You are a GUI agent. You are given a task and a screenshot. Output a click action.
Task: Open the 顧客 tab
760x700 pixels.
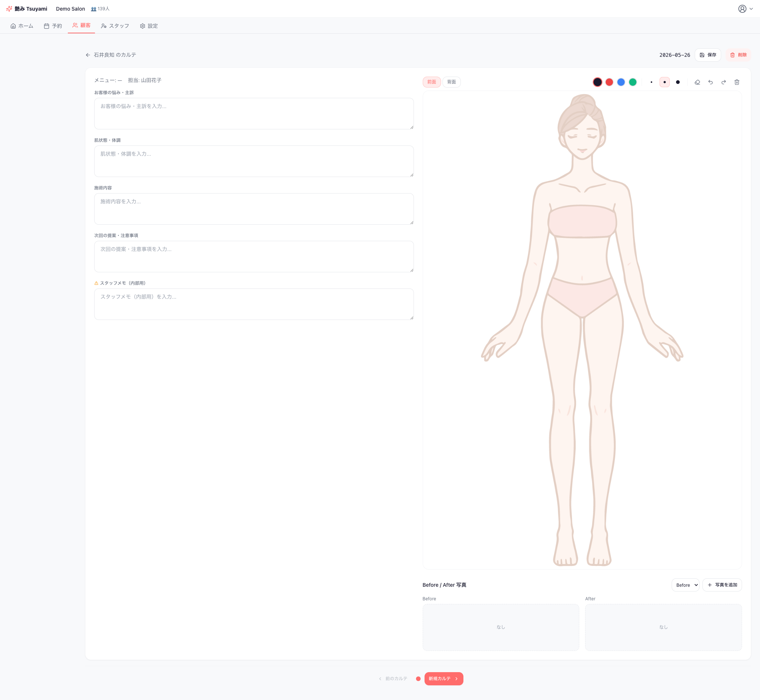click(81, 25)
